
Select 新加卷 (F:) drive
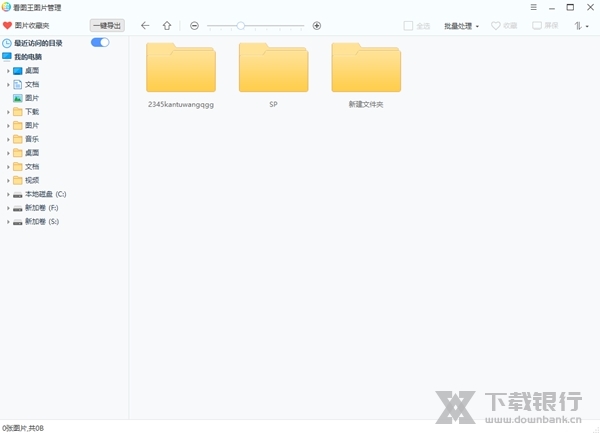pos(36,208)
